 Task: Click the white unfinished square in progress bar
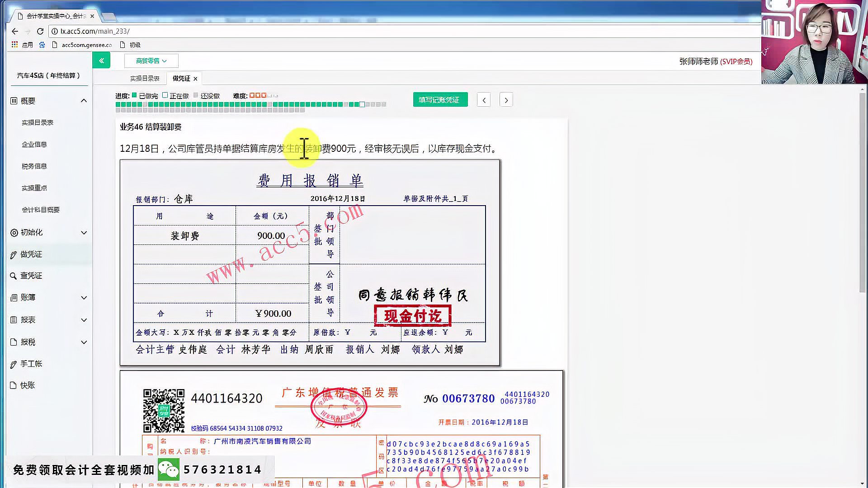point(362,104)
